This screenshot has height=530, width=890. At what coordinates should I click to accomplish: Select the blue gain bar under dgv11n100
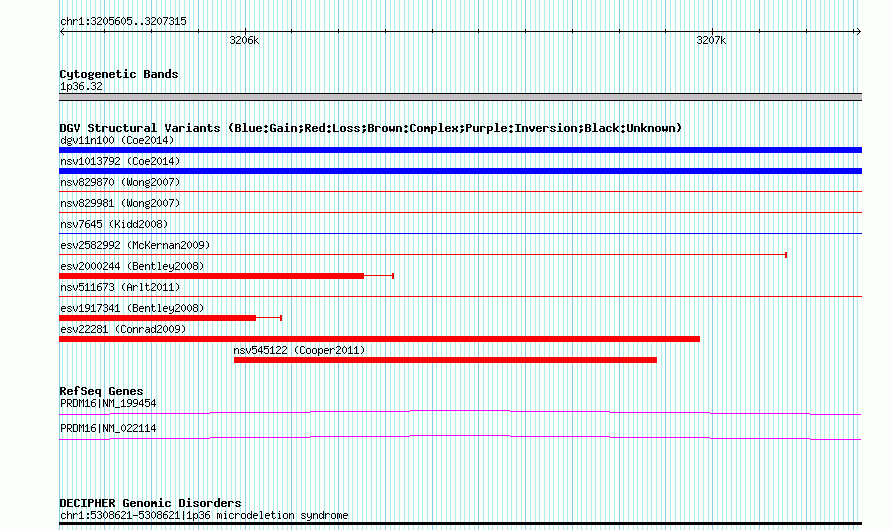click(x=460, y=150)
